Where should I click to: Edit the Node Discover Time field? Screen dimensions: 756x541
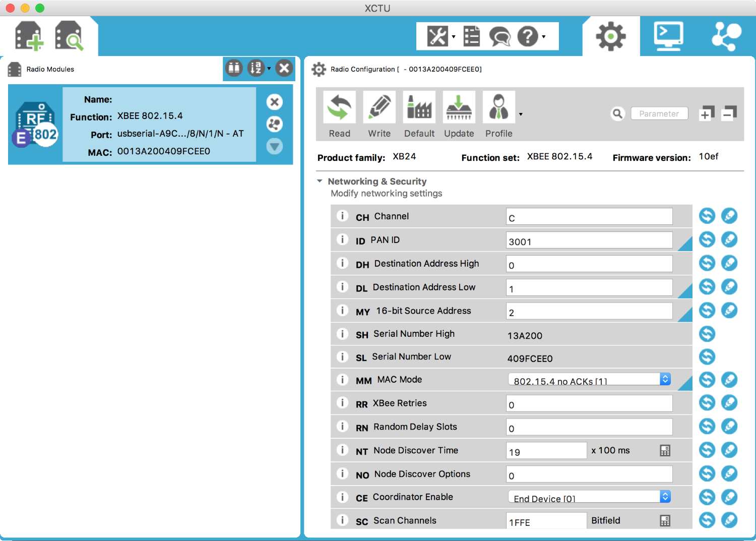coord(546,451)
